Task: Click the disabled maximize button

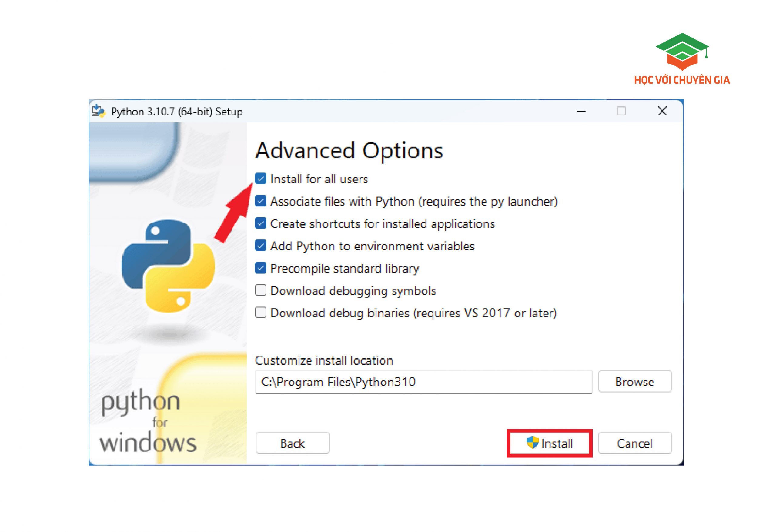Action: (x=621, y=111)
